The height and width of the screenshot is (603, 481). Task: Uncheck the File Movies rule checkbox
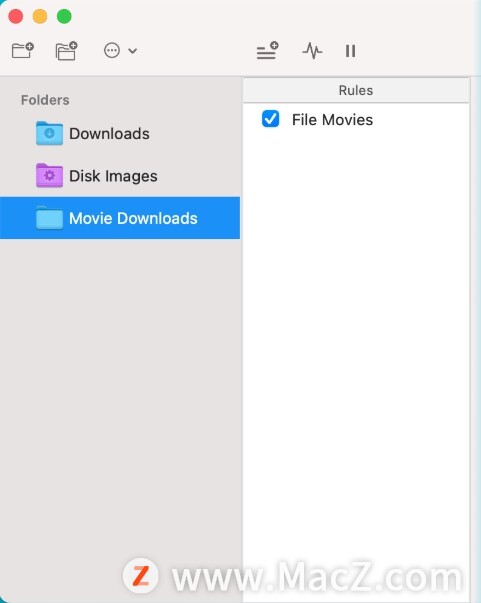[271, 119]
